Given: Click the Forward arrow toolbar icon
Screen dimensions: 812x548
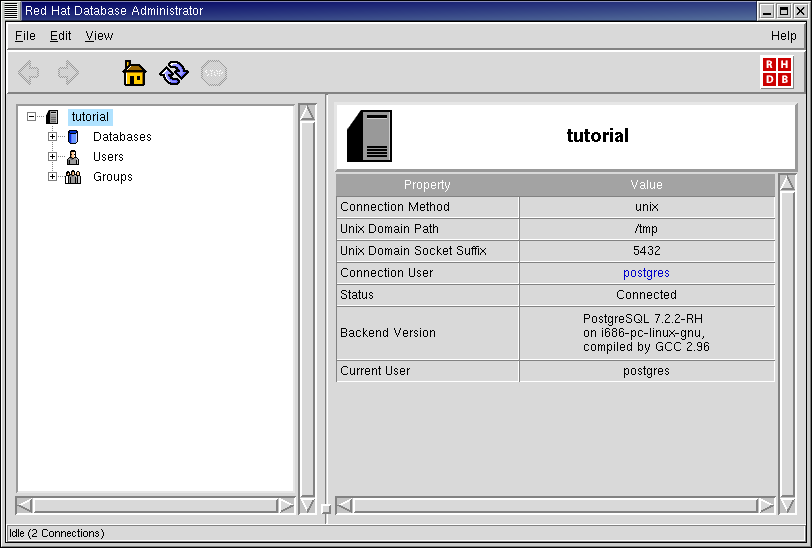Looking at the screenshot, I should (68, 73).
